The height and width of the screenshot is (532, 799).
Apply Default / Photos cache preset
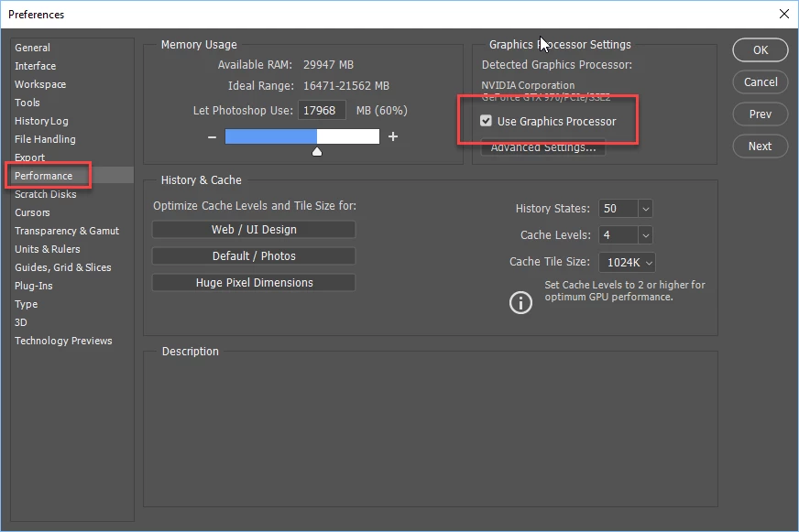[x=254, y=256]
